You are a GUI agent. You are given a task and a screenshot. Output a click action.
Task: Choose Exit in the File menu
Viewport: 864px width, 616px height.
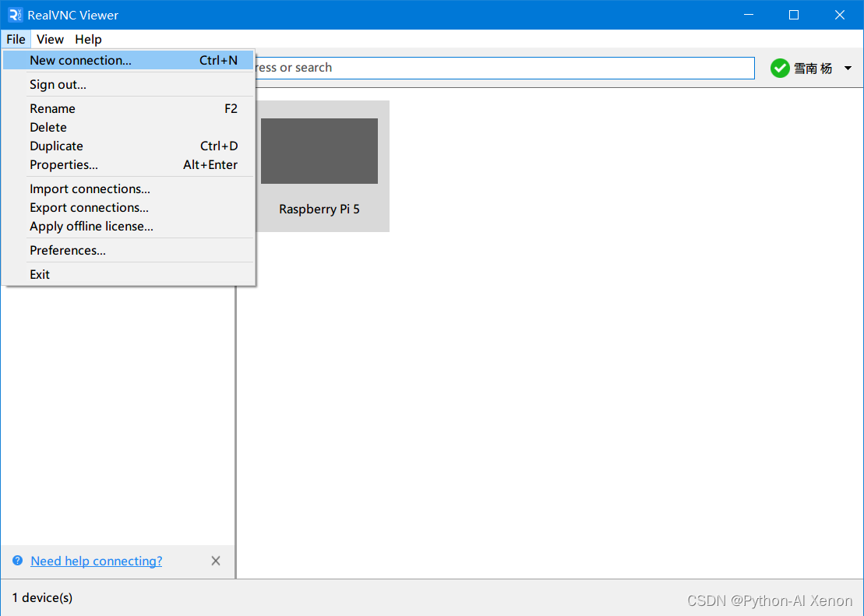pyautogui.click(x=128, y=274)
